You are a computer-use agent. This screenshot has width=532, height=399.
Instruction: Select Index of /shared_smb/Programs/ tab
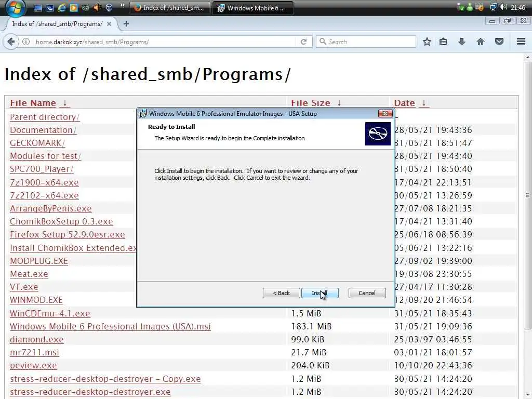pyautogui.click(x=57, y=24)
